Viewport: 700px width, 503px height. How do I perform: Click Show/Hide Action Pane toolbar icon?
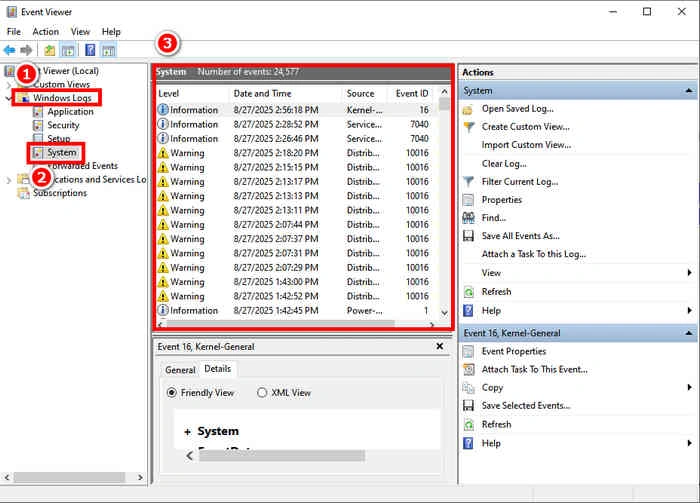pos(108,50)
